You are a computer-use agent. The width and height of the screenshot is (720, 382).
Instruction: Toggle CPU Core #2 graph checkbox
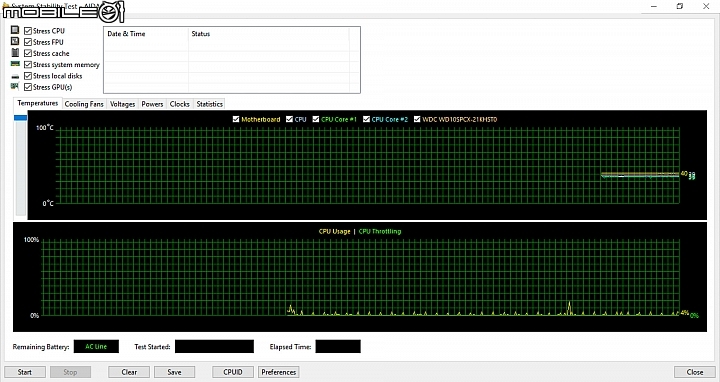366,119
